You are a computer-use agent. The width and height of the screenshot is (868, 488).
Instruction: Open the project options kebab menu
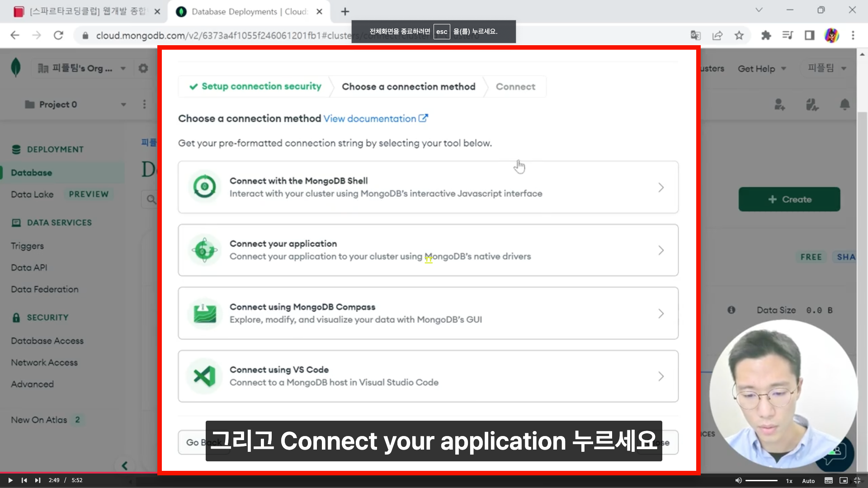(145, 104)
